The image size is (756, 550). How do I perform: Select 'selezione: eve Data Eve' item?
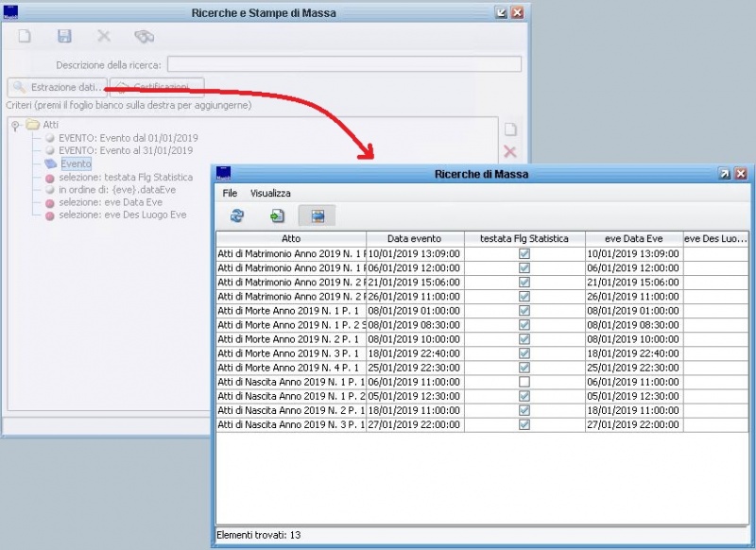coord(111,202)
